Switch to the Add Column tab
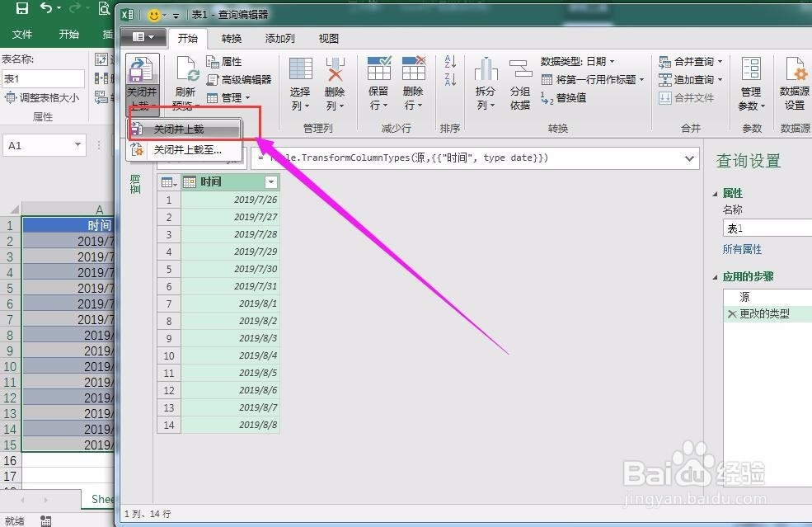This screenshot has width=812, height=527. 279,38
